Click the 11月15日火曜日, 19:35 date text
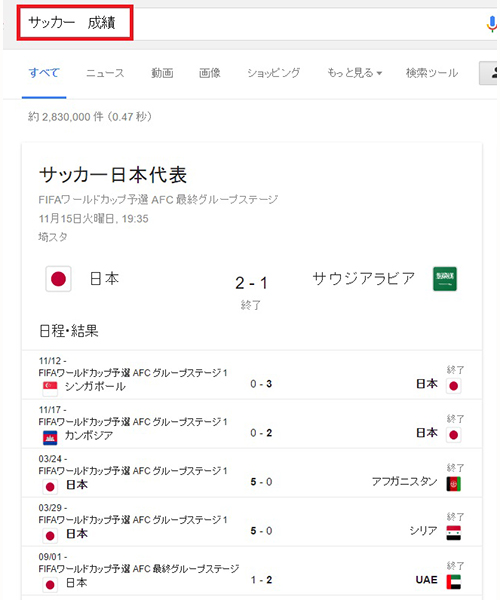Image resolution: width=500 pixels, height=600 pixels. 93,218
